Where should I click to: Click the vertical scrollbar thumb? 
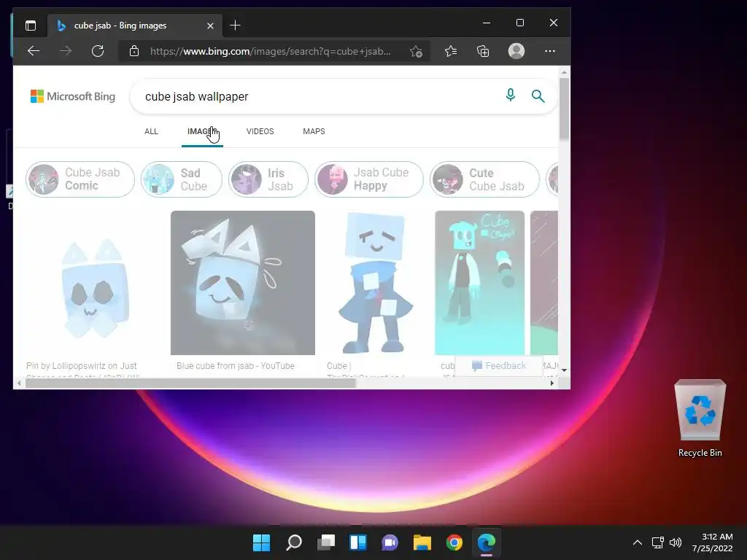click(564, 109)
